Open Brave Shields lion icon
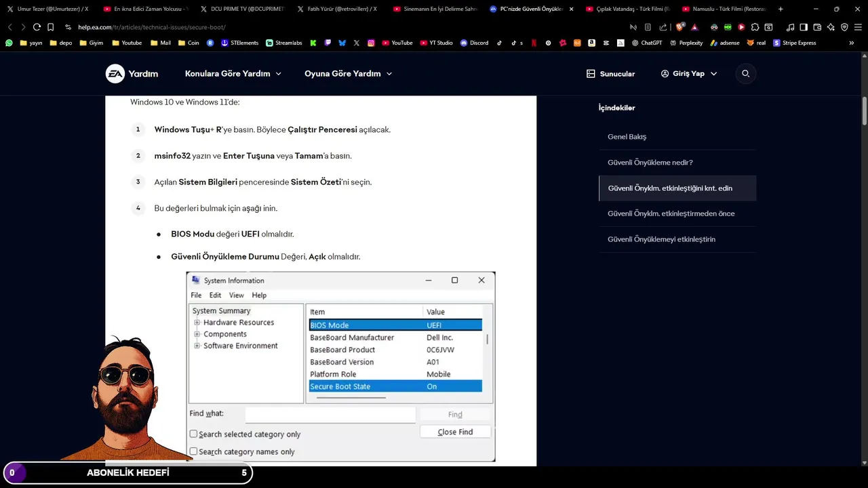This screenshot has width=868, height=488. point(679,27)
